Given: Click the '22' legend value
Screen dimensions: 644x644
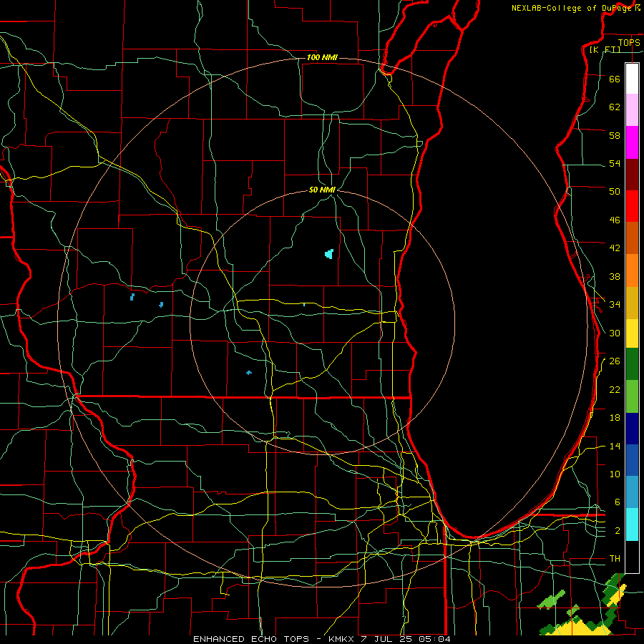Looking at the screenshot, I should click(615, 389).
